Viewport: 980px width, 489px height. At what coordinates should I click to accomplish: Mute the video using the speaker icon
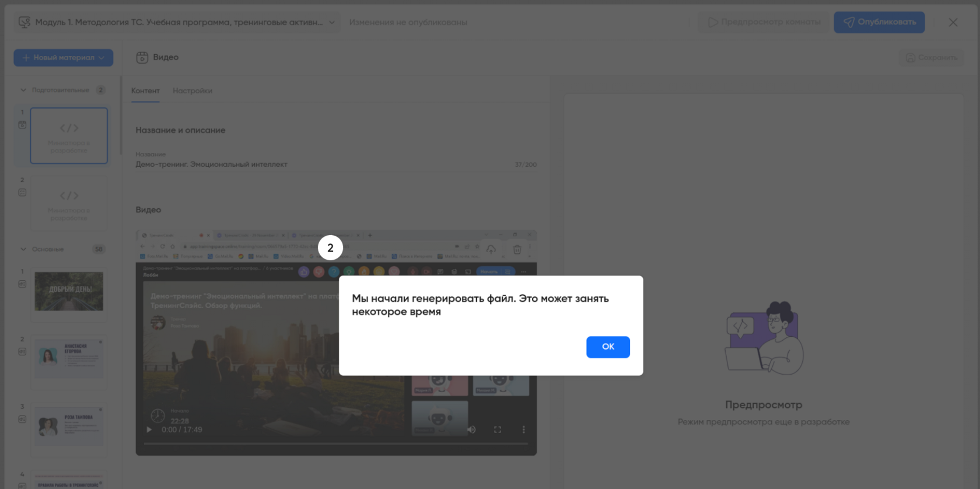click(471, 429)
